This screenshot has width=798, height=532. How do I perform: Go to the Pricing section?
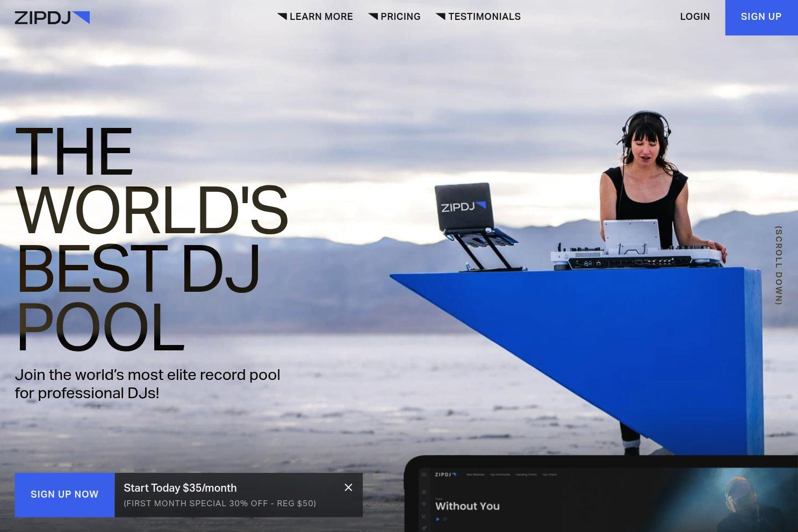click(x=394, y=17)
